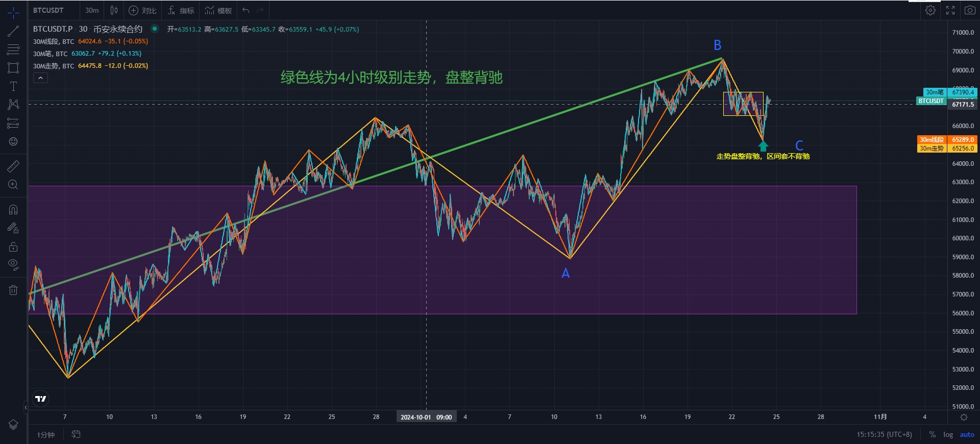980x444 pixels.
Task: Select the green up arrow marker
Action: click(x=763, y=146)
